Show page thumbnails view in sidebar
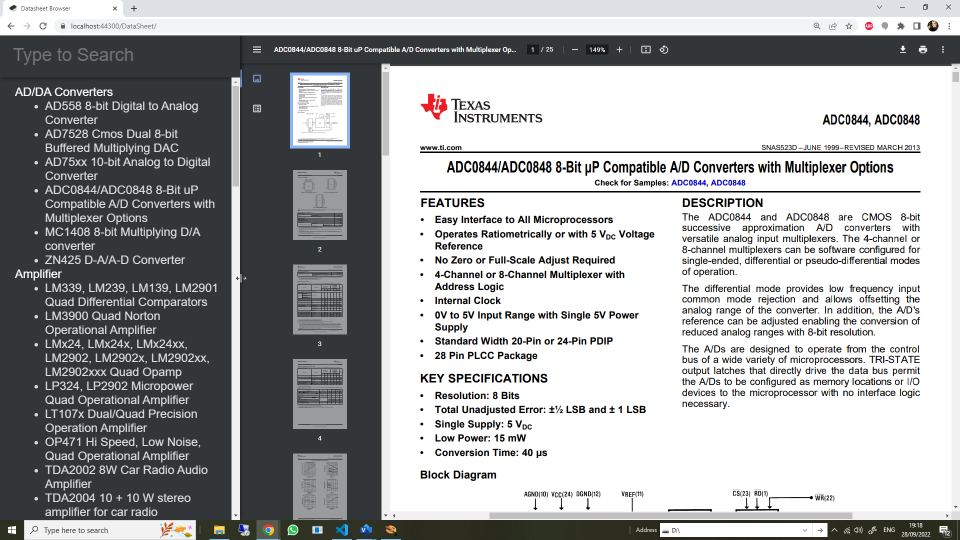 [x=257, y=78]
